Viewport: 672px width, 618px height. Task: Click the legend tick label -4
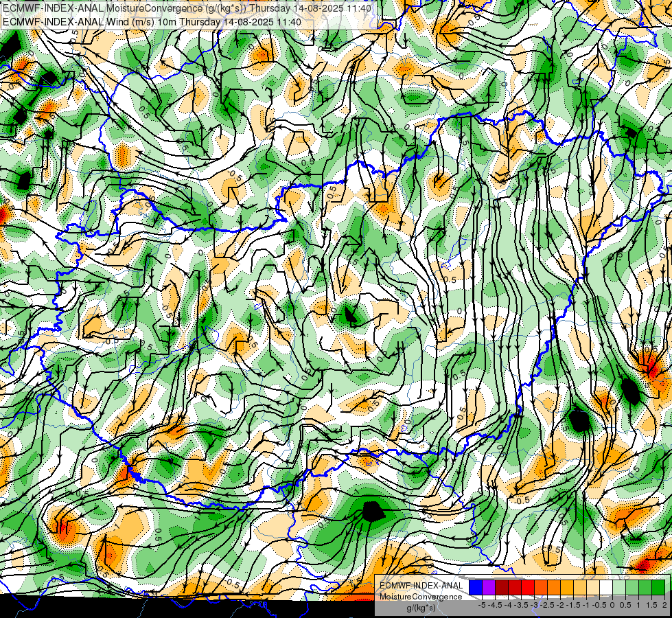(508, 606)
